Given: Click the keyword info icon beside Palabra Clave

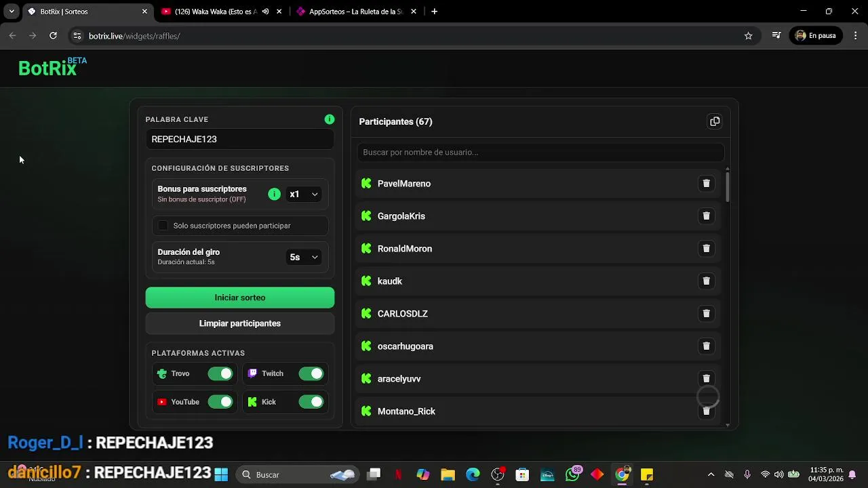Looking at the screenshot, I should click(x=330, y=119).
